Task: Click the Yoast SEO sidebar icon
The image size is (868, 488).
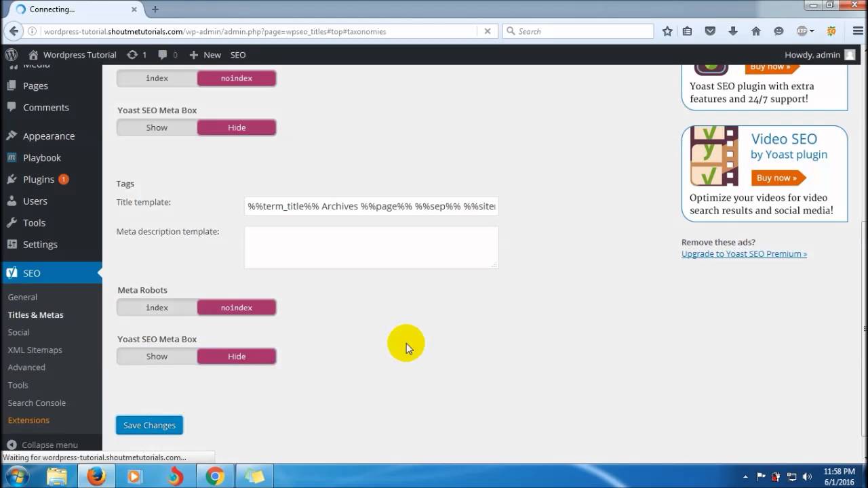Action: tap(12, 272)
